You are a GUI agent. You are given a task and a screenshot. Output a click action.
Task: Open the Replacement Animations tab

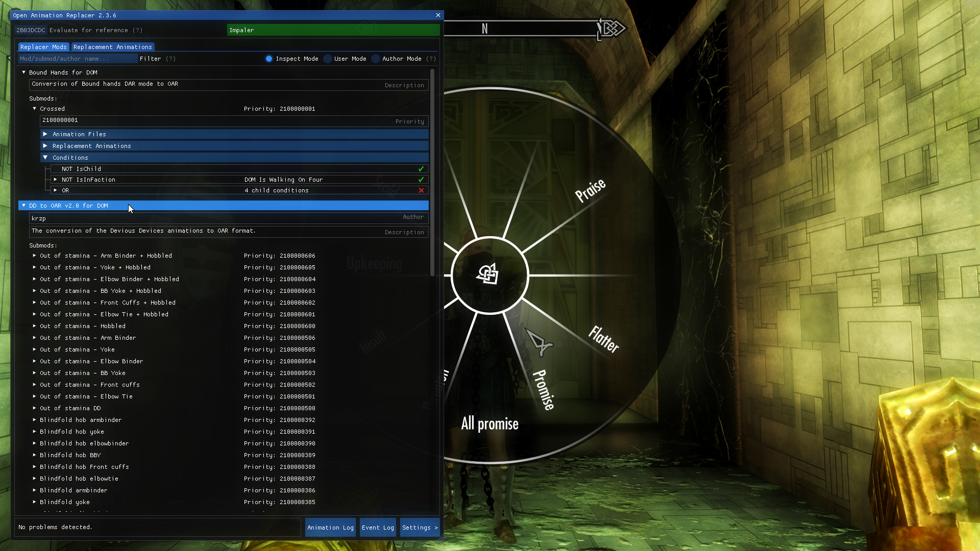112,47
